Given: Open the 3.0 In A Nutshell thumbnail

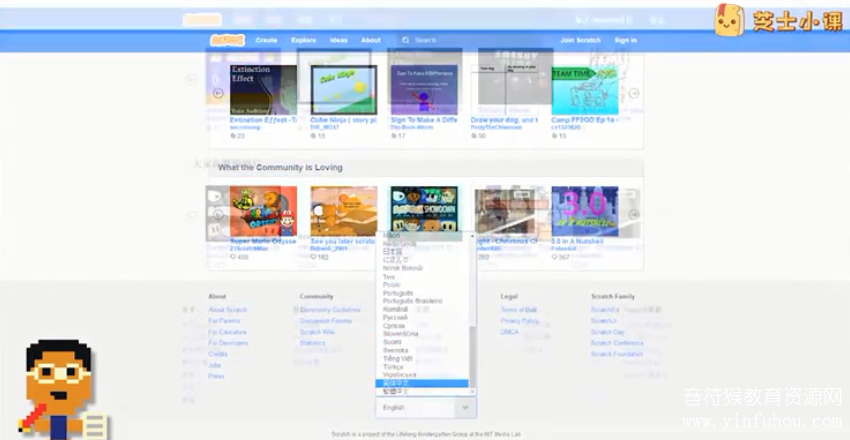Looking at the screenshot, I should click(x=585, y=211).
